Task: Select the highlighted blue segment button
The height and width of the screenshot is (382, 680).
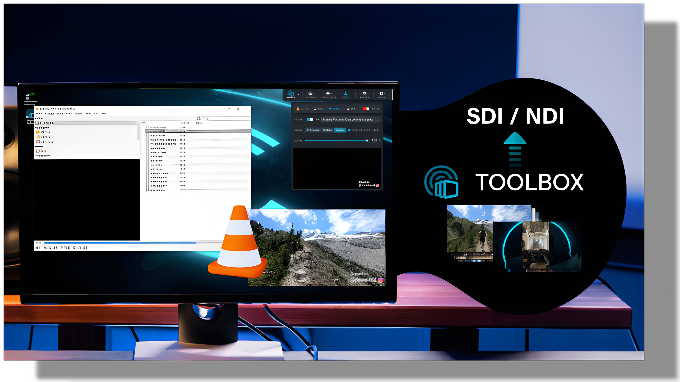Action: click(340, 130)
